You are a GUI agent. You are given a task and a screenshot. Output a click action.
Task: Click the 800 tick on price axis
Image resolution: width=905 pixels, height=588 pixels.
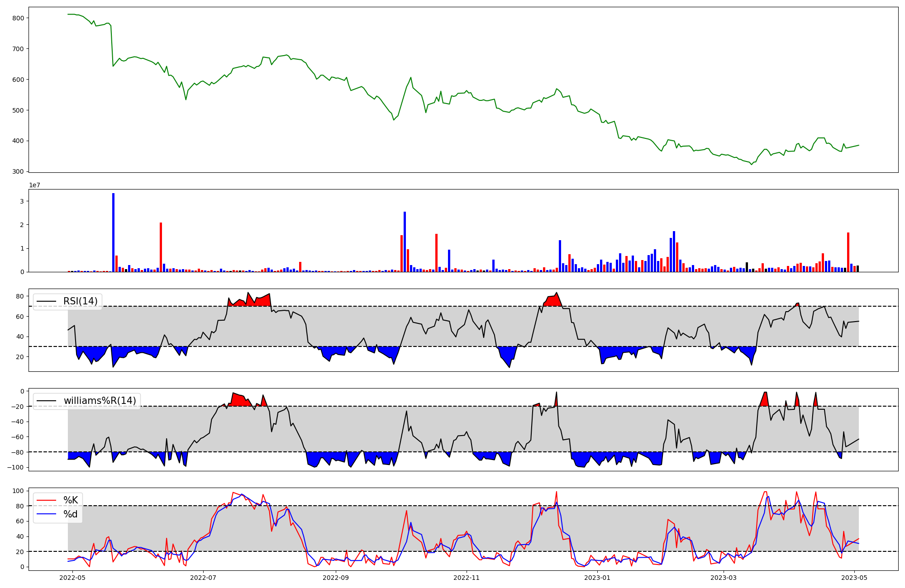click(19, 18)
